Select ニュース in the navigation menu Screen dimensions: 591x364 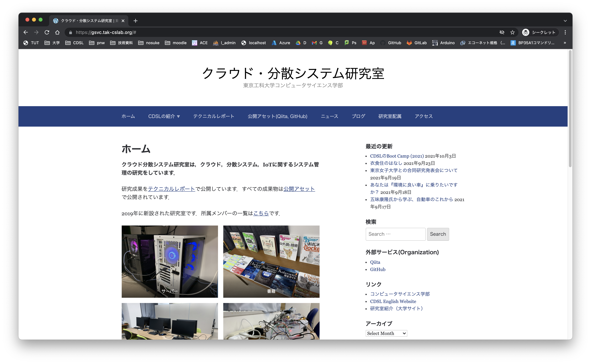329,116
